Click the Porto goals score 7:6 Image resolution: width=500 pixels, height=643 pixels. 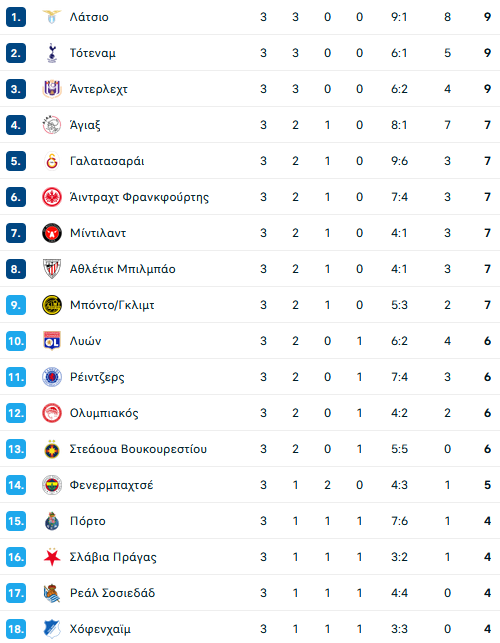pyautogui.click(x=400, y=521)
